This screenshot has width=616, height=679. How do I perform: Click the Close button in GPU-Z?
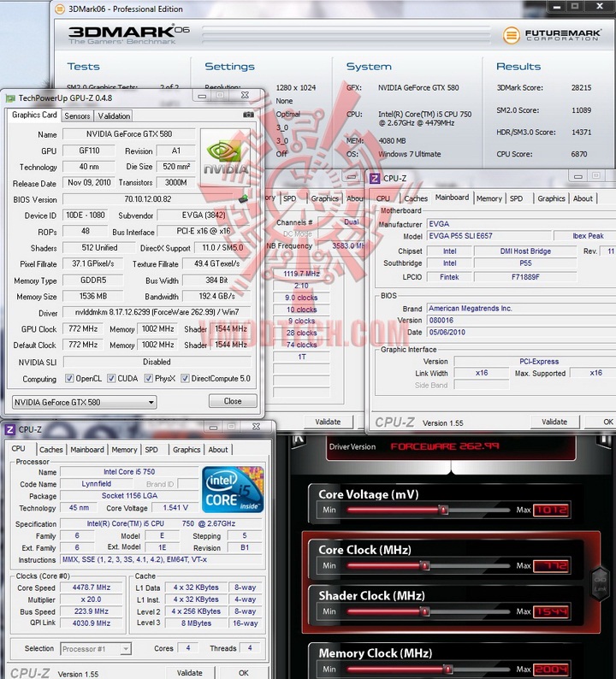[x=233, y=401]
